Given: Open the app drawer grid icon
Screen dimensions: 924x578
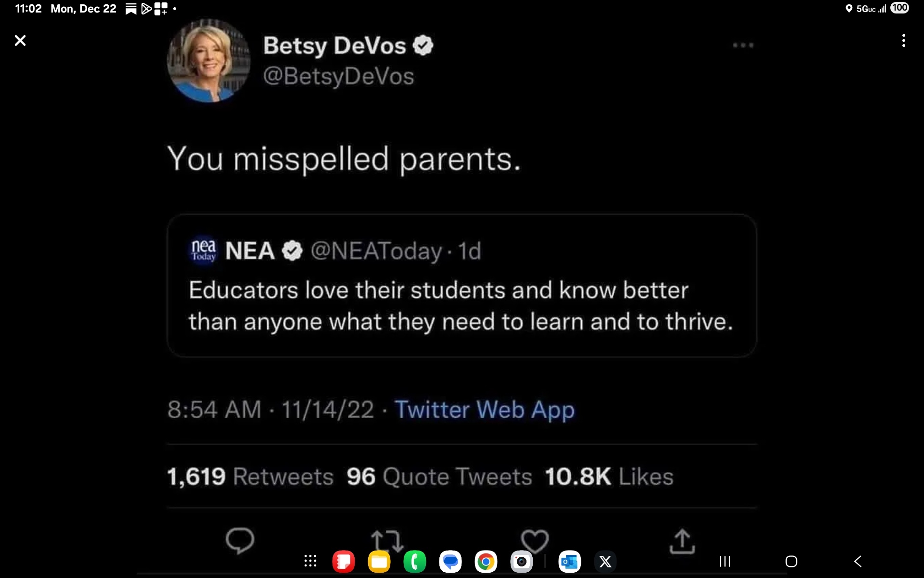Looking at the screenshot, I should pos(310,561).
